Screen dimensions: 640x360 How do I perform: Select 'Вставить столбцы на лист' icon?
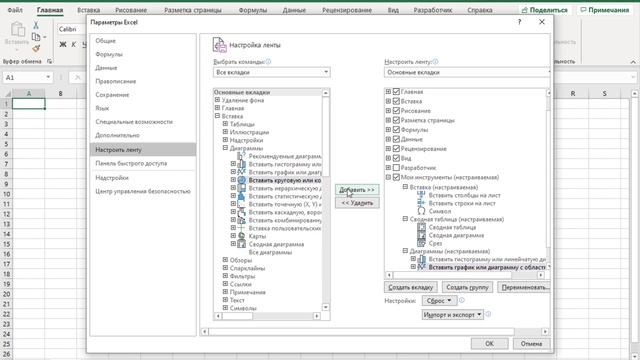(421, 195)
